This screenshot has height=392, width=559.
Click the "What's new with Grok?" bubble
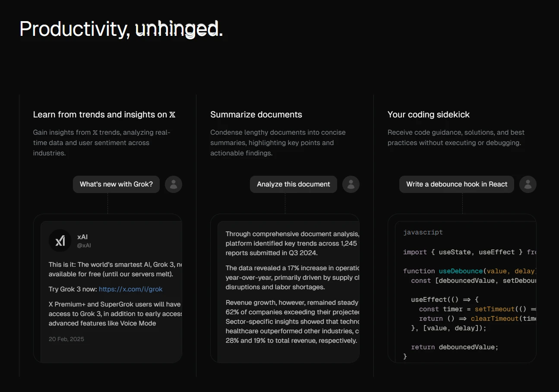(x=116, y=184)
